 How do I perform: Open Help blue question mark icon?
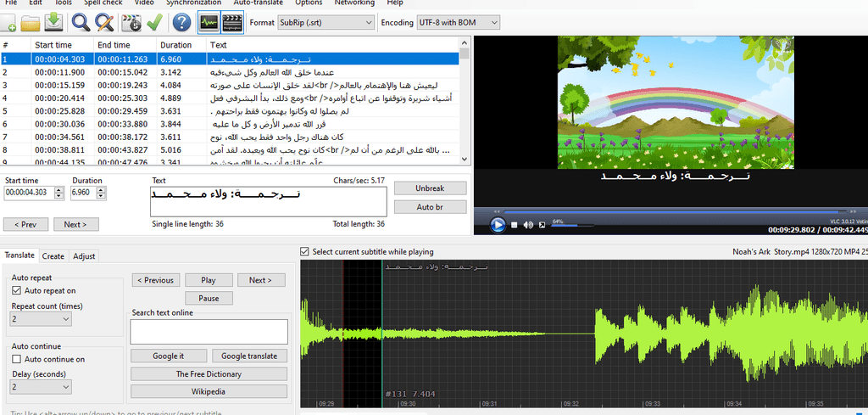click(181, 23)
